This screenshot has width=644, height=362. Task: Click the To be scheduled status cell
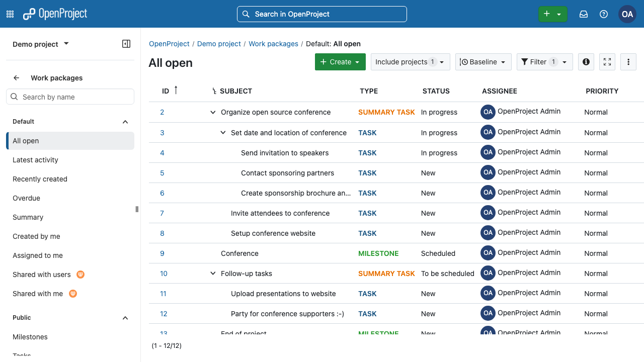(x=448, y=274)
